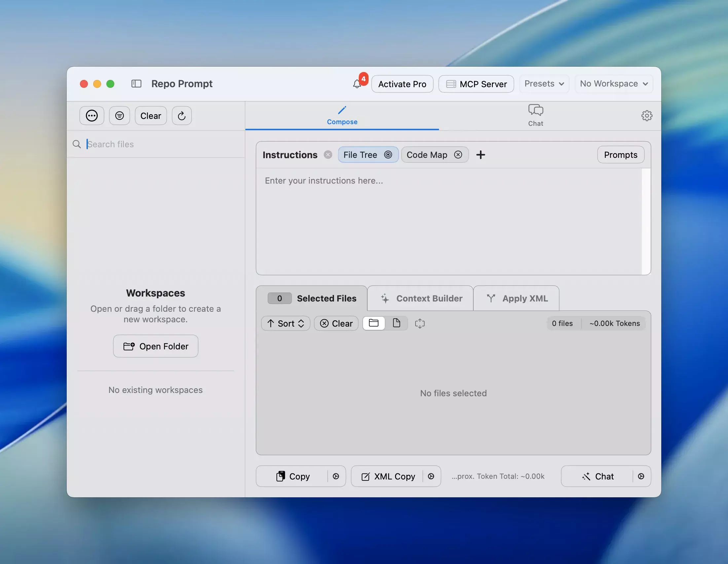Click the filter lines icon button

point(119,116)
